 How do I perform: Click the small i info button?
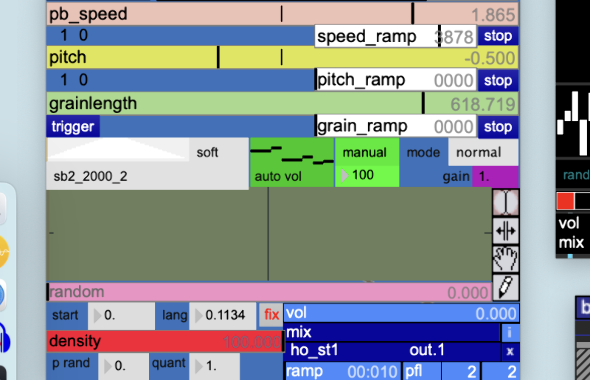click(x=509, y=333)
